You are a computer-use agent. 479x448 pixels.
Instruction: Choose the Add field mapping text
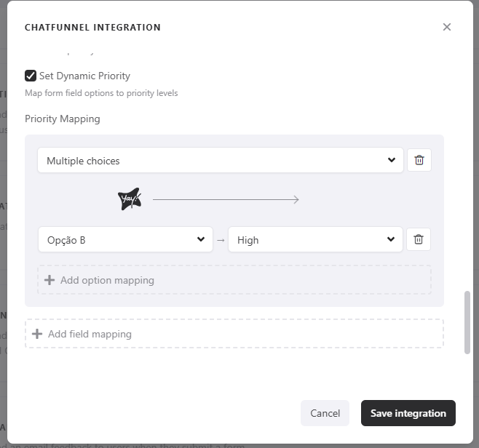click(90, 334)
